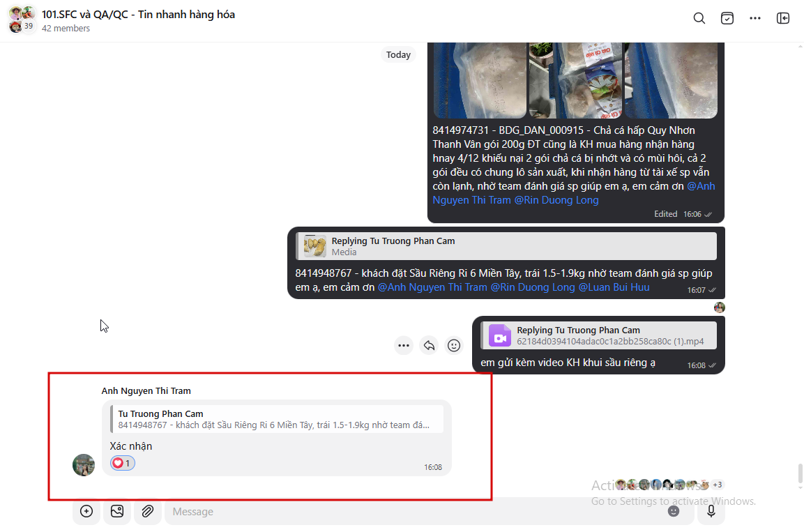Image resolution: width=804 pixels, height=532 pixels.
Task: Click the +3 seen-by avatars counter
Action: pos(717,485)
